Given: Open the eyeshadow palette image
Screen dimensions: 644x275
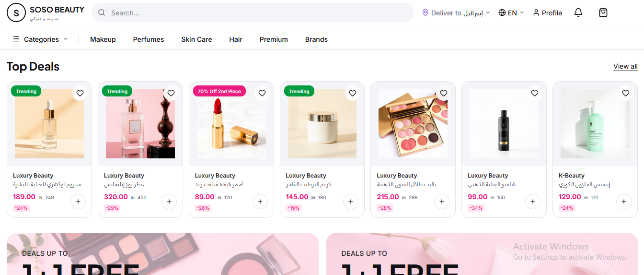Looking at the screenshot, I should click(413, 124).
